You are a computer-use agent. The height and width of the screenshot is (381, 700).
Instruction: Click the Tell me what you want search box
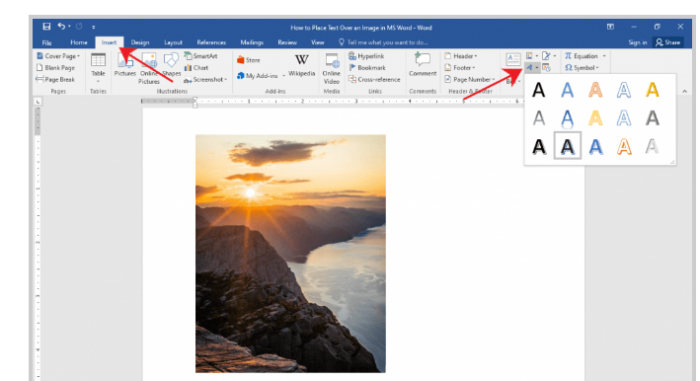383,42
